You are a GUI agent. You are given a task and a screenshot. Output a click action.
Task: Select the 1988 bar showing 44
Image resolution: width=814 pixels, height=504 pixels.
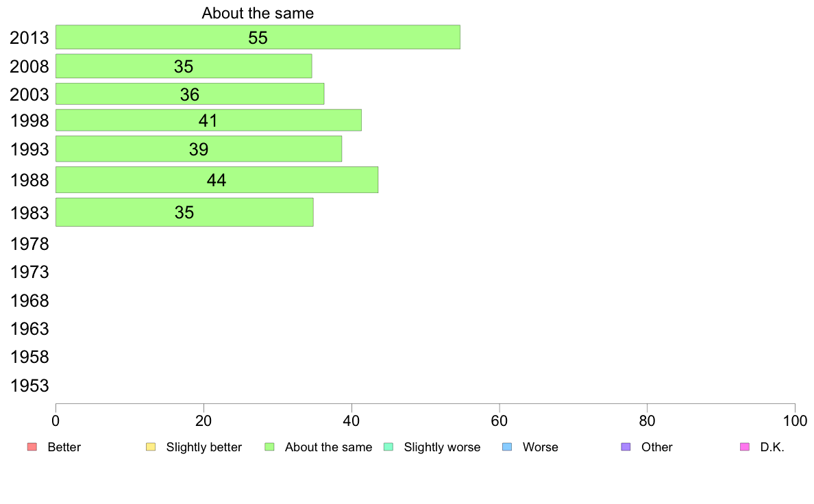click(217, 180)
